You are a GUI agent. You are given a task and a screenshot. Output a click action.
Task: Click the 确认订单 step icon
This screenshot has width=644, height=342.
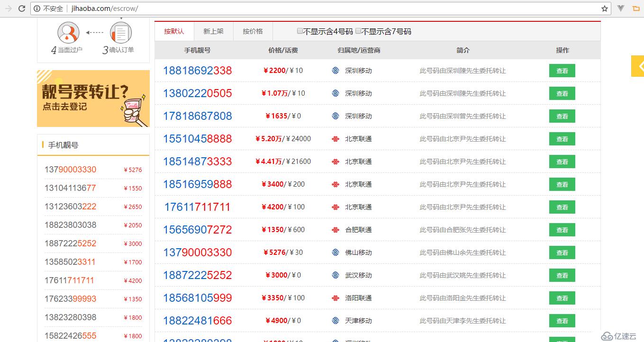tap(121, 33)
